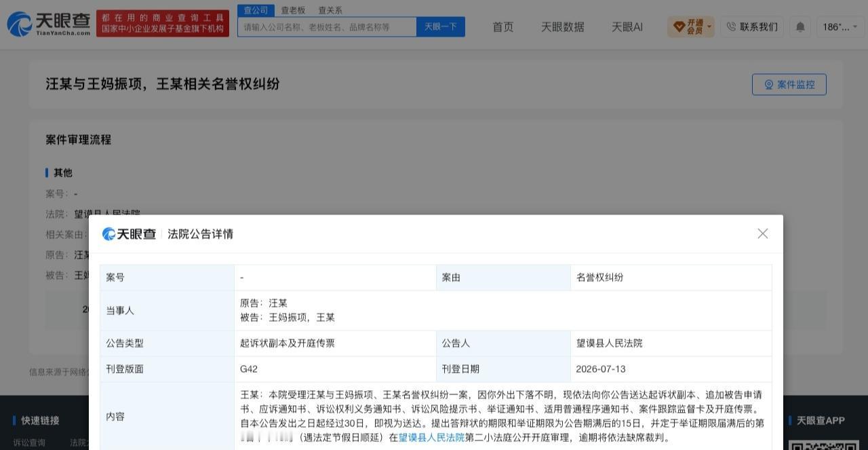Focus the company name search input
868x450 pixels.
(x=327, y=26)
